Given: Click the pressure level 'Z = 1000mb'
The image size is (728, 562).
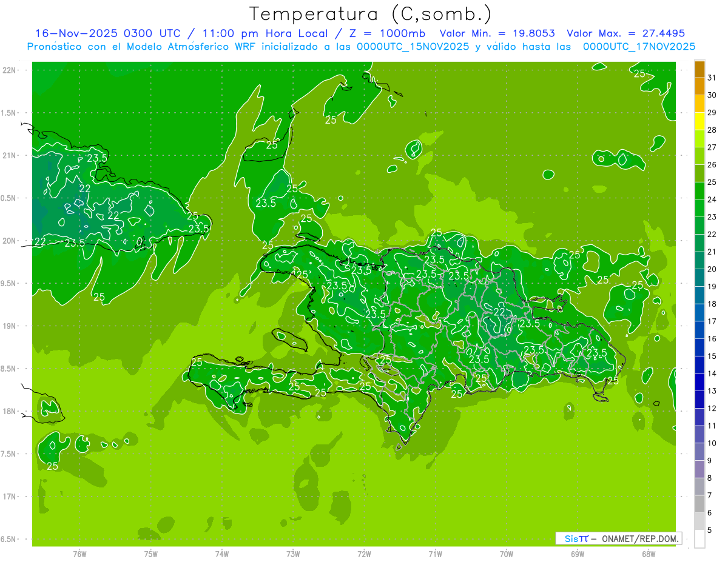Looking at the screenshot, I should click(x=388, y=33).
